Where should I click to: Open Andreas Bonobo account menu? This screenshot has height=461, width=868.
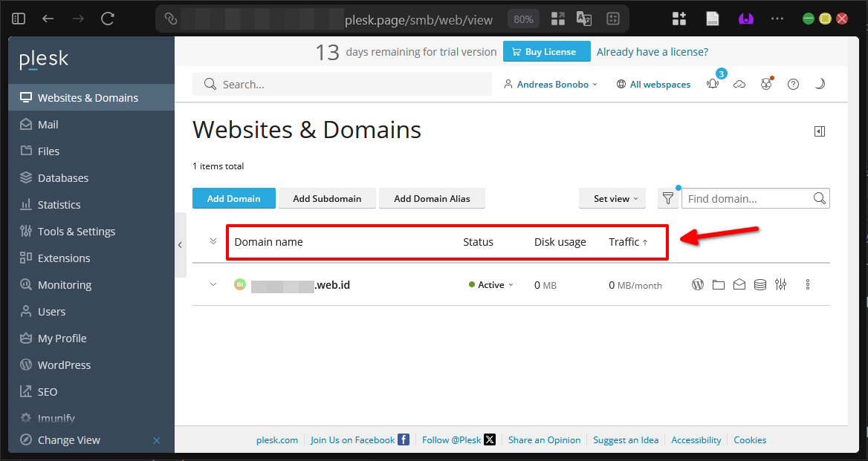(x=551, y=85)
